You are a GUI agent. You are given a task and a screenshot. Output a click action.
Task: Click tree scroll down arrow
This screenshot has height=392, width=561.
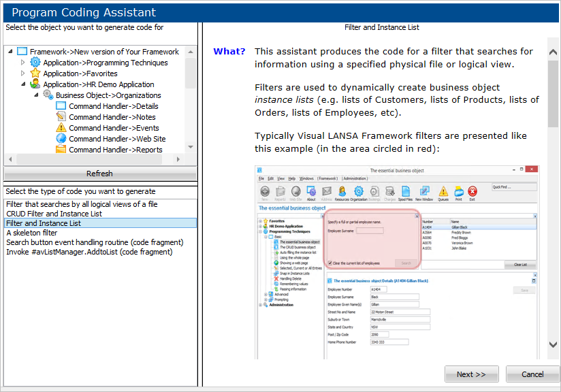pos(191,147)
